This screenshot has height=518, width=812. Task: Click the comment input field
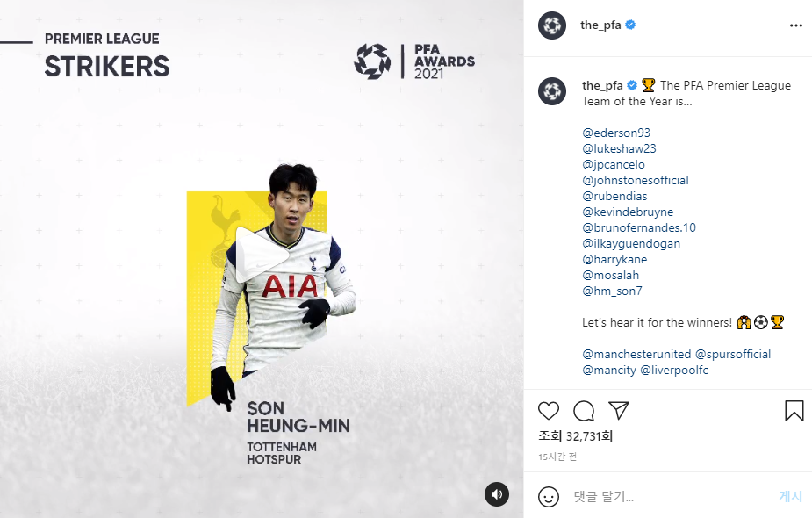668,497
